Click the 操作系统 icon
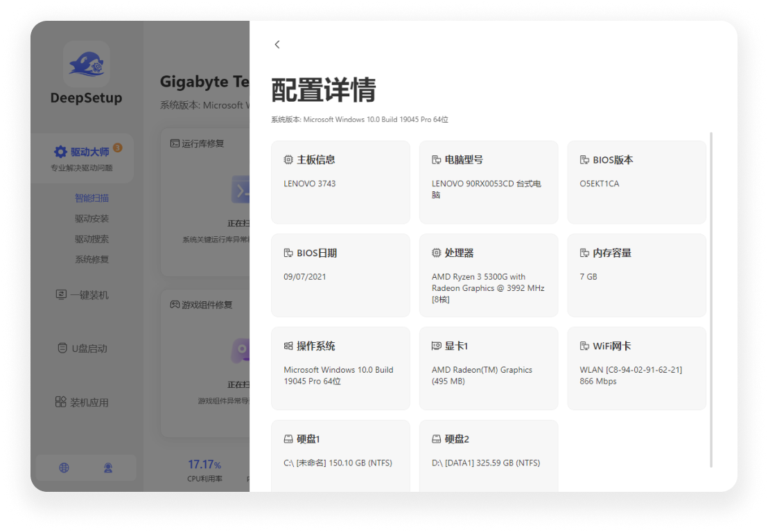768x532 pixels. [x=288, y=346]
